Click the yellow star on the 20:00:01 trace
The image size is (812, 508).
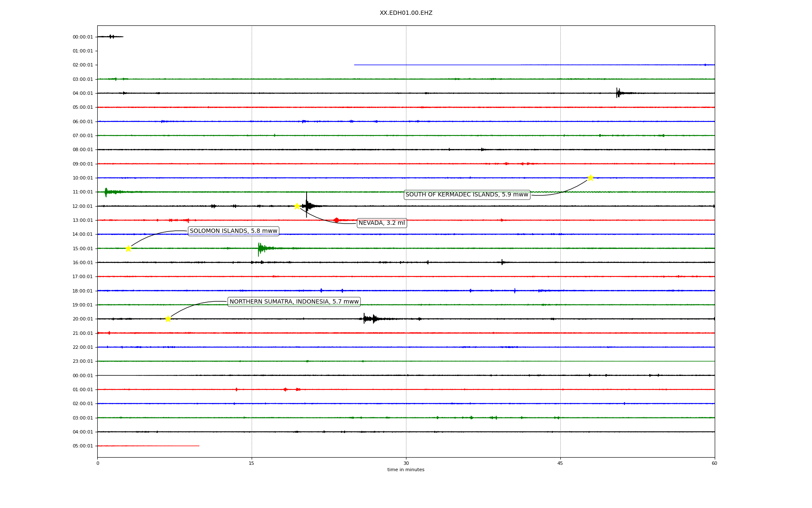click(168, 319)
